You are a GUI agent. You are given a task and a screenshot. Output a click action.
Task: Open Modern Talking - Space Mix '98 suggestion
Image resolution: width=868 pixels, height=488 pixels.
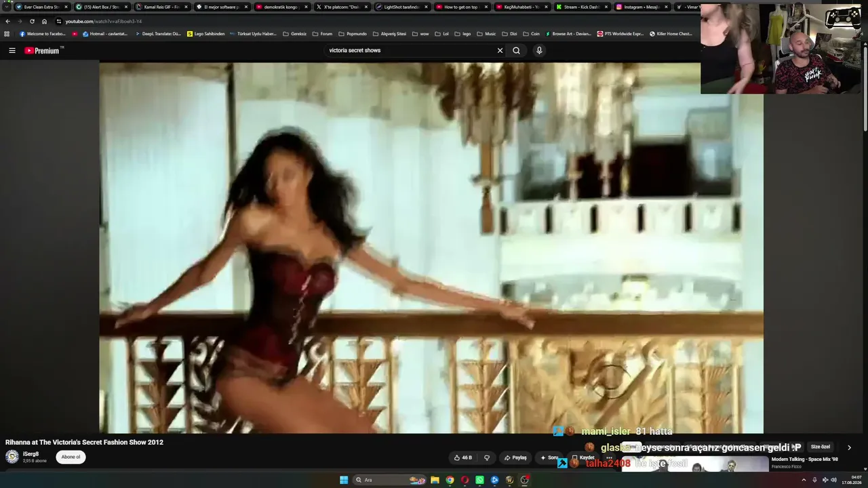click(x=804, y=460)
